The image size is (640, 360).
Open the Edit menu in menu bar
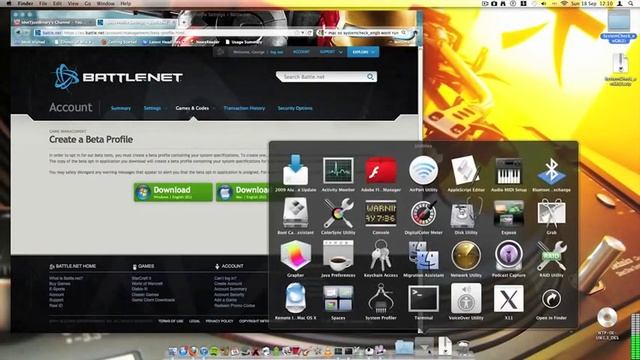(x=57, y=3)
